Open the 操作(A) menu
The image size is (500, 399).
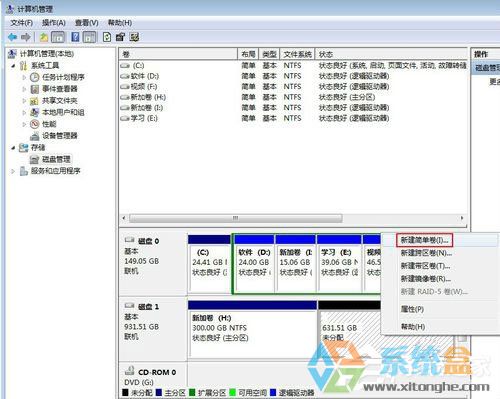click(x=54, y=23)
